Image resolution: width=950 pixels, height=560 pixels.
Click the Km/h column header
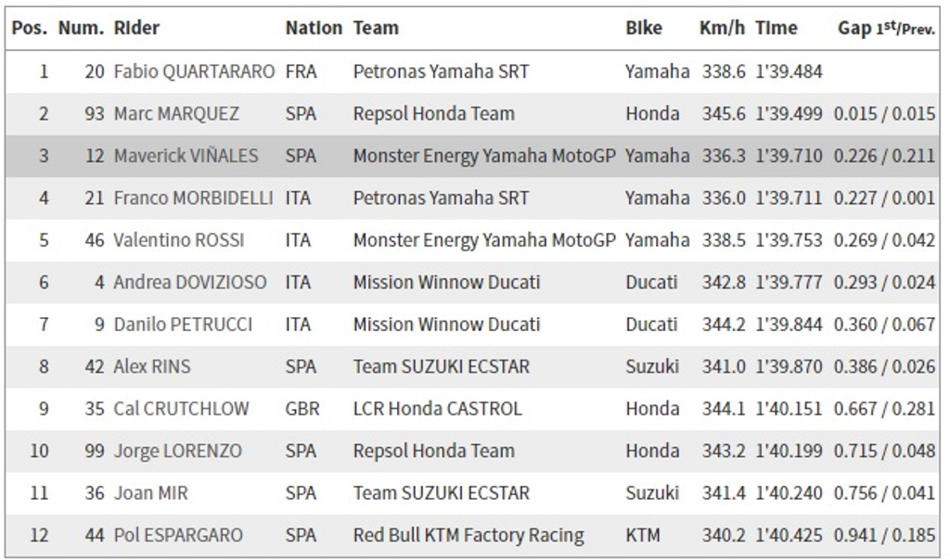pos(722,28)
